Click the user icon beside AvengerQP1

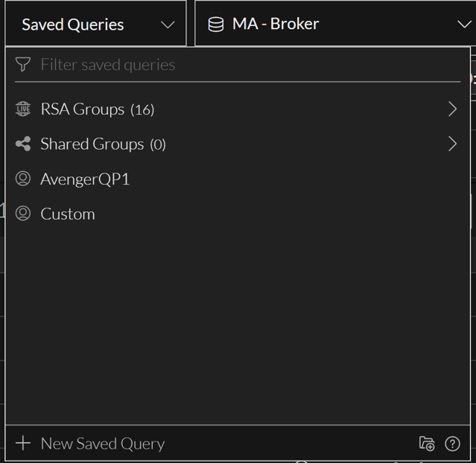[23, 179]
